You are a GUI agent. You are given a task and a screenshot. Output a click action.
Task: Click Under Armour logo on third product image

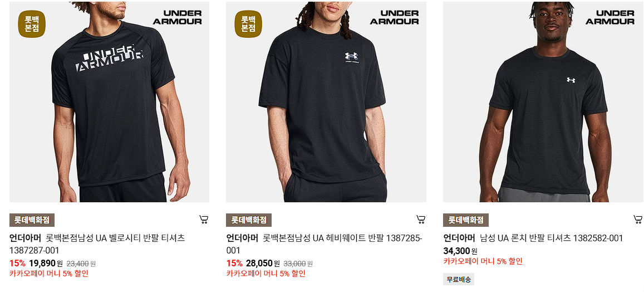click(610, 17)
